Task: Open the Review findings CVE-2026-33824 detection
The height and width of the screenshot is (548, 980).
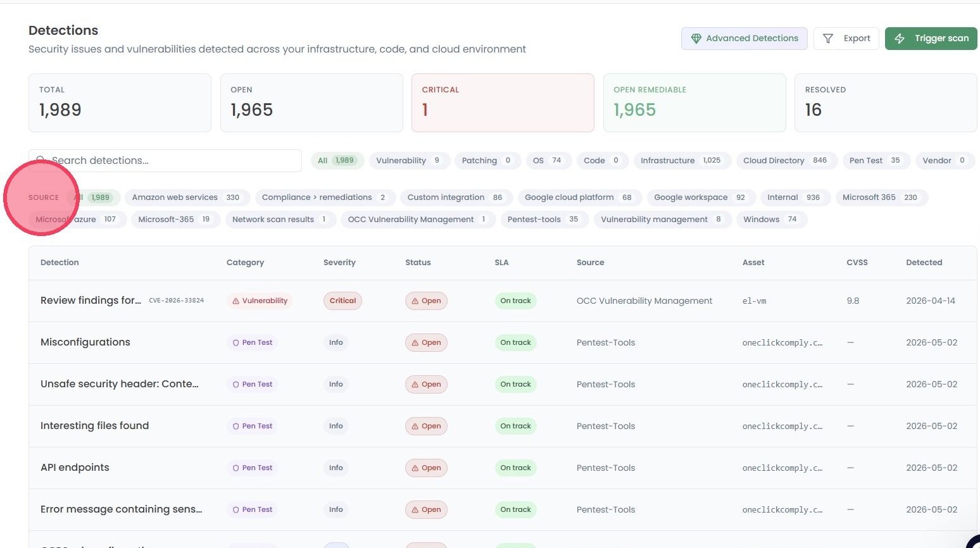Action: click(122, 301)
